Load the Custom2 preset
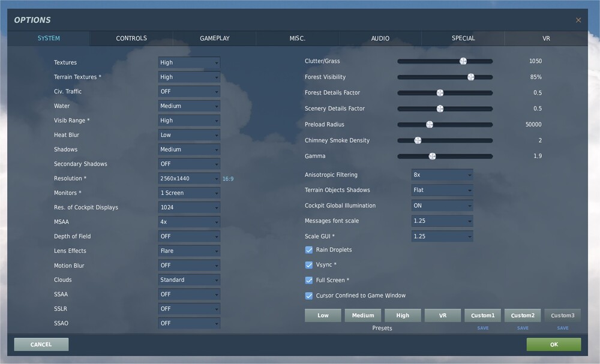 523,315
